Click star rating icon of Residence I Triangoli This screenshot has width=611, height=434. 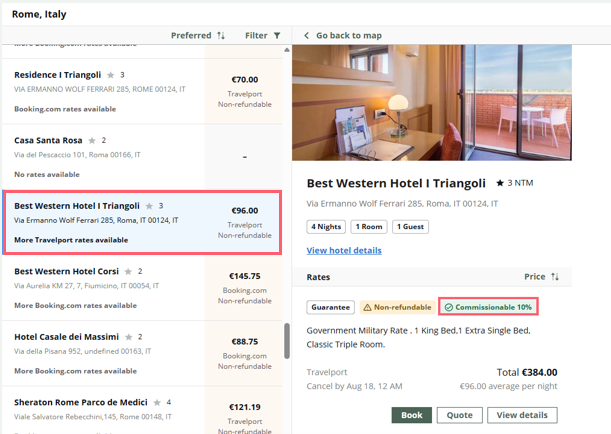111,75
